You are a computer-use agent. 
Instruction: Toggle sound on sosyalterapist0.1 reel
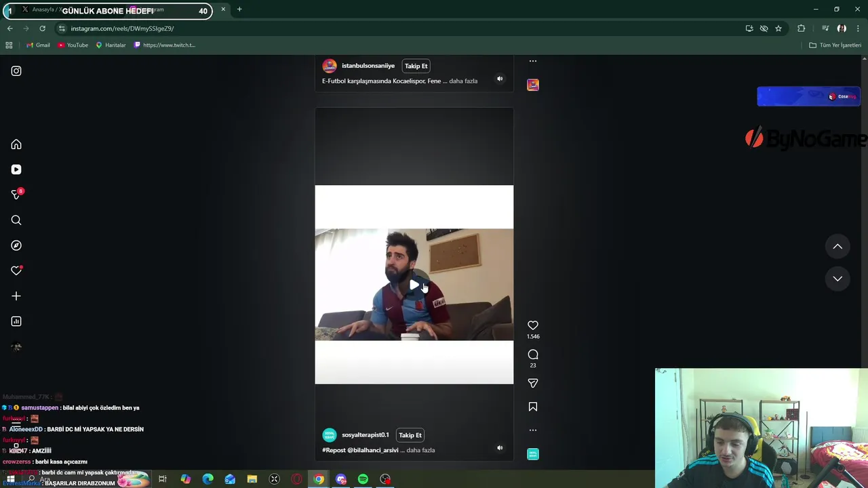point(500,448)
